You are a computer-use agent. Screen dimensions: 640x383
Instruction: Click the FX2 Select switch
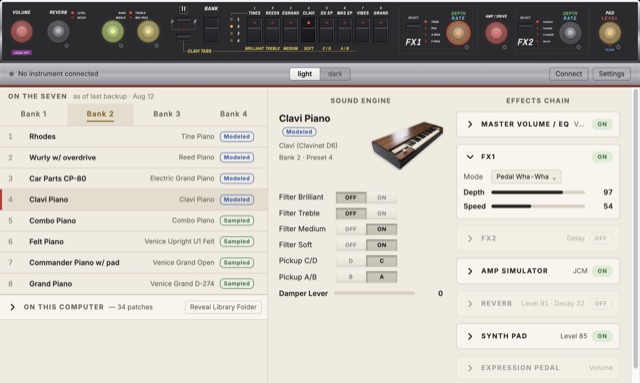tap(525, 27)
